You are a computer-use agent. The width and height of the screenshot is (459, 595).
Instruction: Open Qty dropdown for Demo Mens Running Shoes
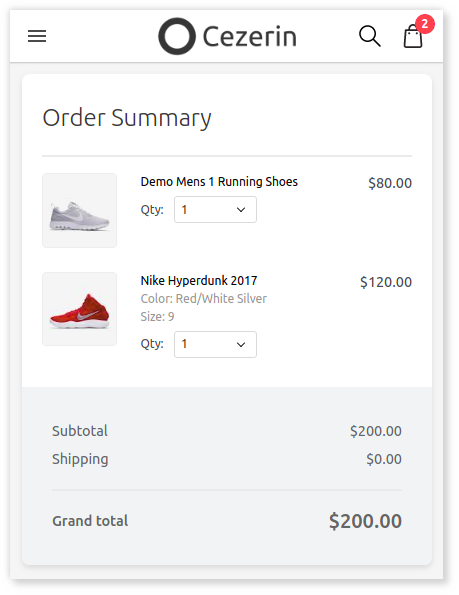click(215, 209)
